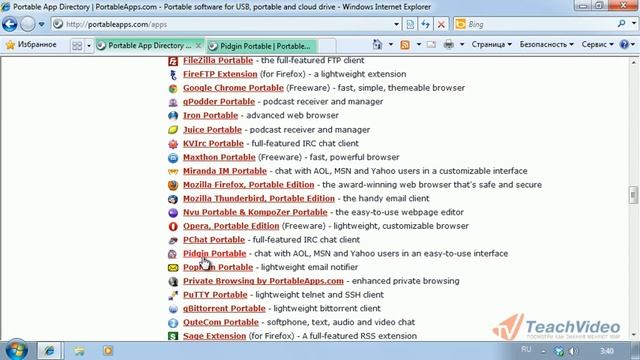Open the Windows Start button

[x=17, y=350]
